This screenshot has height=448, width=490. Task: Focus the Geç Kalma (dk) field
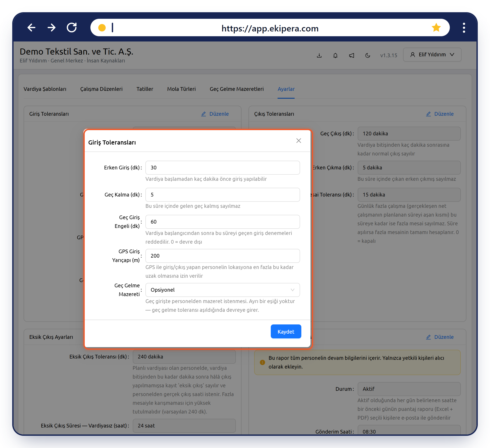click(x=222, y=195)
